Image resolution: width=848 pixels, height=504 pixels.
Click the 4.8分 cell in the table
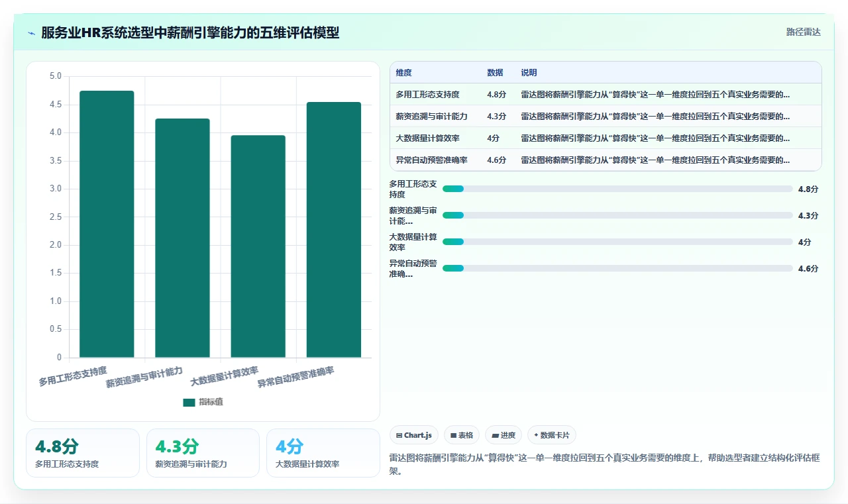coord(496,94)
